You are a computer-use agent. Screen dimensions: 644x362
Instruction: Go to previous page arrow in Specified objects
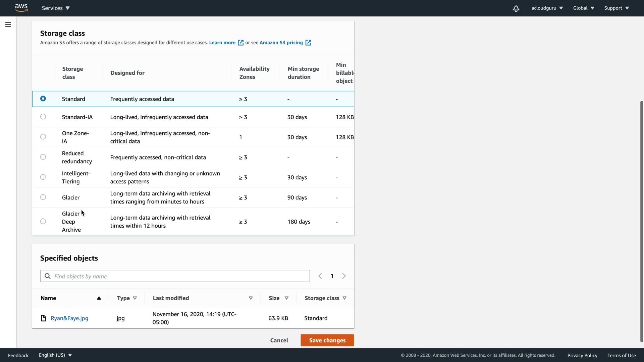pos(320,276)
